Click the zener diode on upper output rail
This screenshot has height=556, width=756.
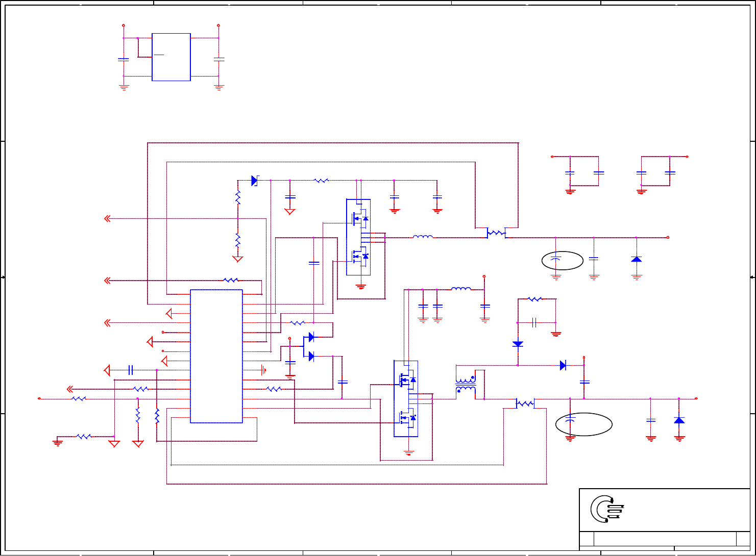tap(636, 259)
